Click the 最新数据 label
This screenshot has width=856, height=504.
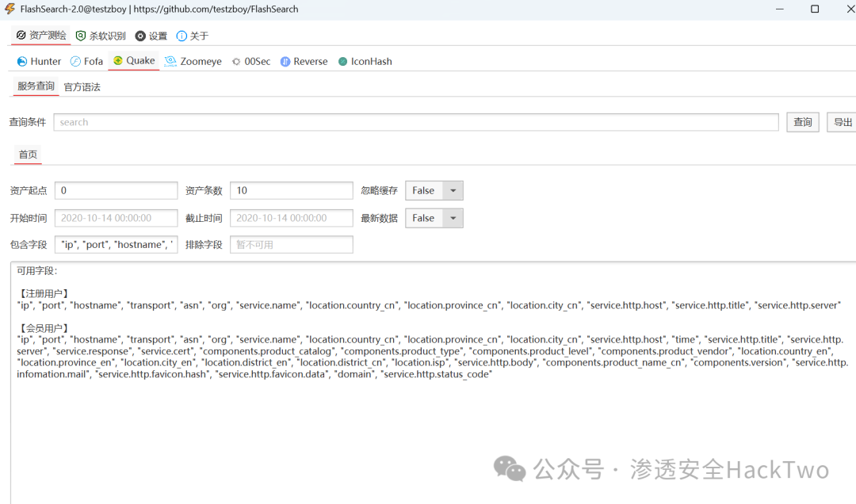coord(379,218)
